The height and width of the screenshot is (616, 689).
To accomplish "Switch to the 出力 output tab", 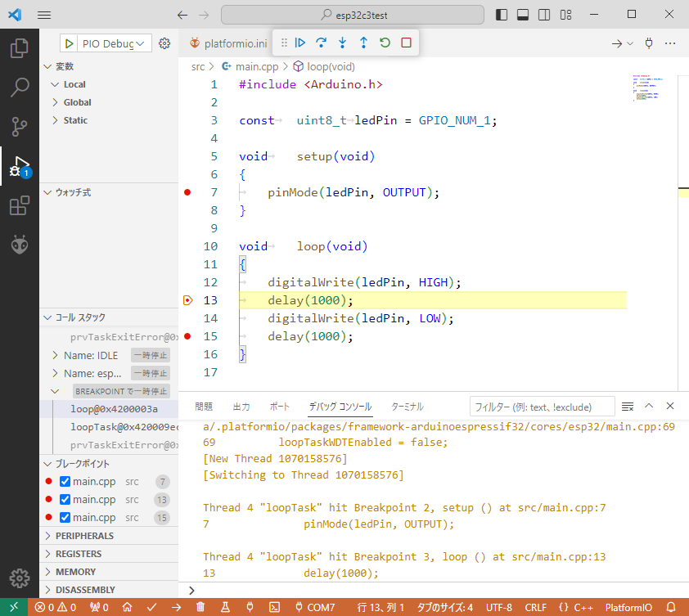I will pos(241,407).
